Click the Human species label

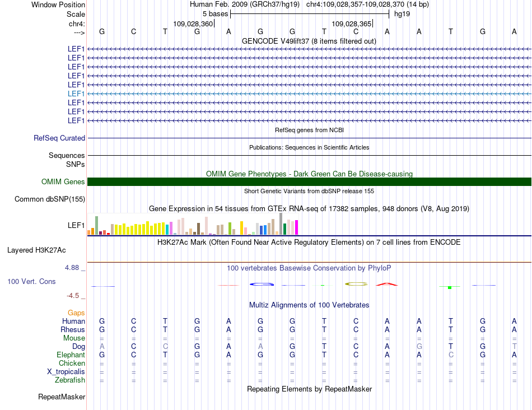tap(73, 321)
